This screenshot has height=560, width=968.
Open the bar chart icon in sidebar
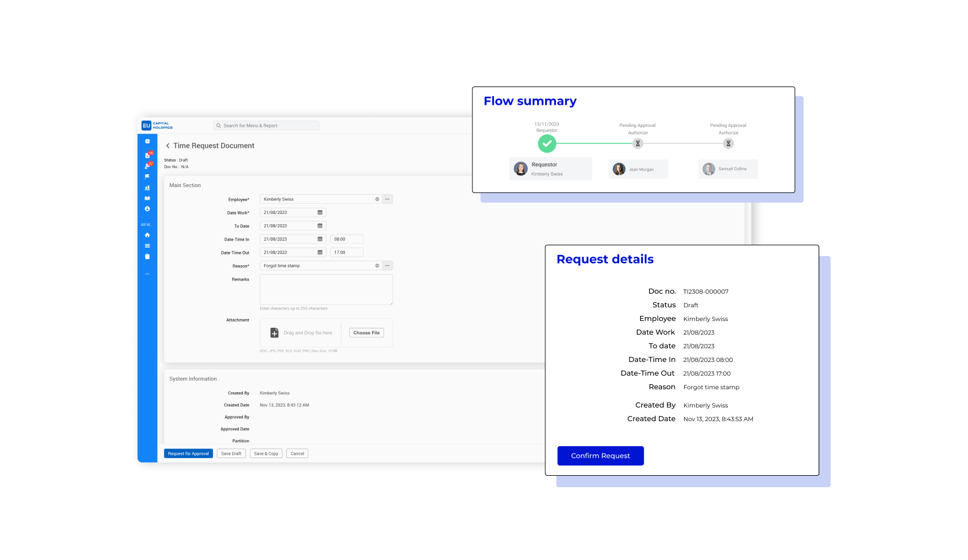pos(147,187)
